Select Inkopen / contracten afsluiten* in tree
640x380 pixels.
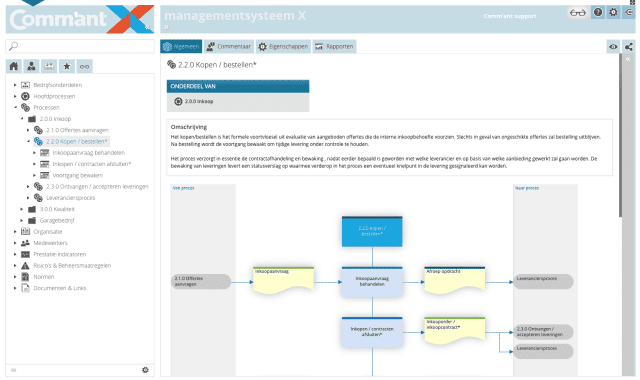click(x=91, y=164)
